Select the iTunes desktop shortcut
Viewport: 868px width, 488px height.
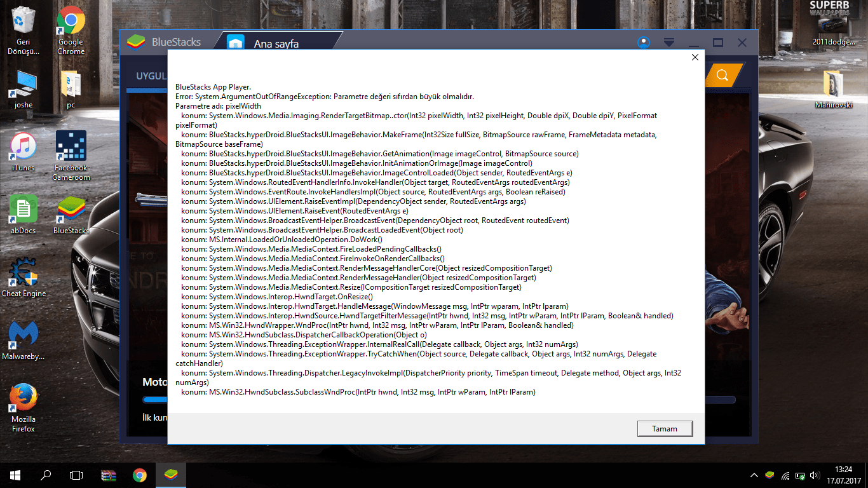coord(24,152)
